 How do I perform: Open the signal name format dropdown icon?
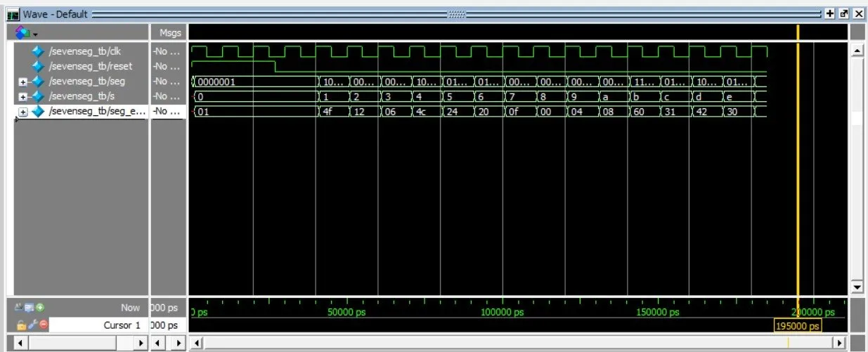(x=26, y=32)
